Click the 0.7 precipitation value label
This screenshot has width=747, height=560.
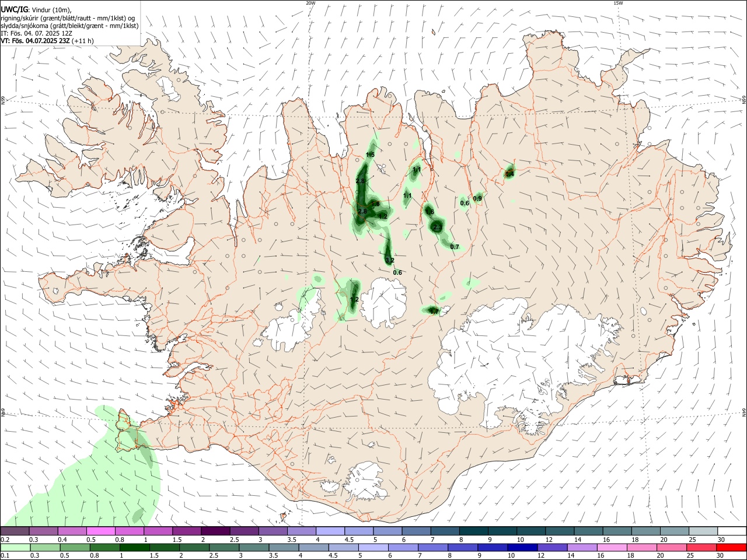(455, 247)
